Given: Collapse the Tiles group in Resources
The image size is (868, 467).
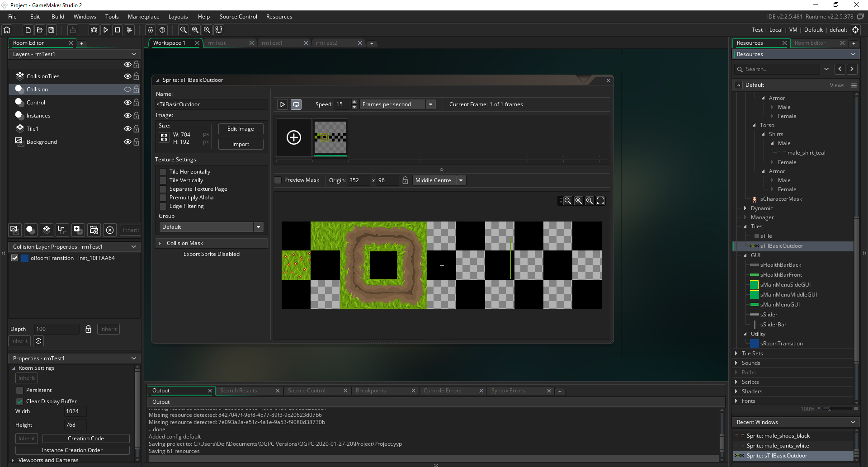Looking at the screenshot, I should click(x=745, y=226).
